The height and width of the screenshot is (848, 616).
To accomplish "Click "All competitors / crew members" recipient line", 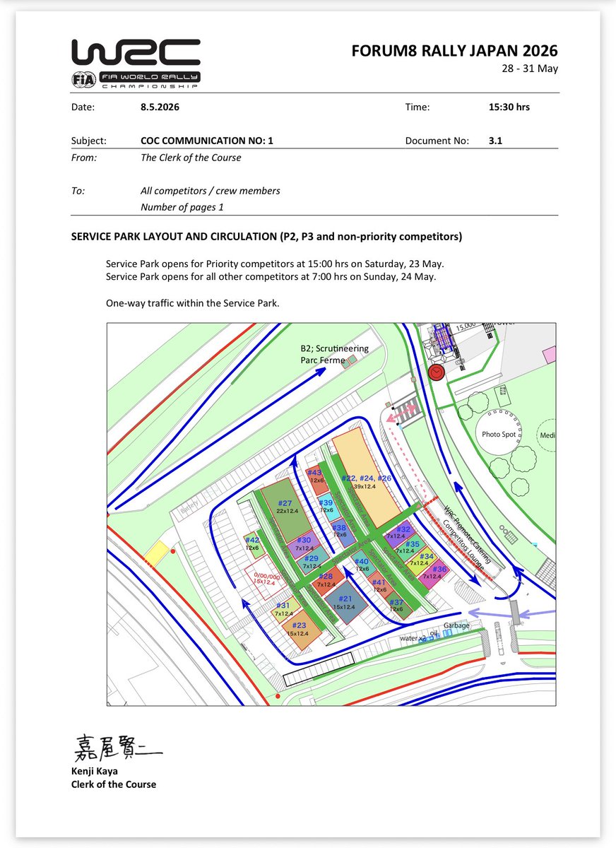I will coord(211,191).
